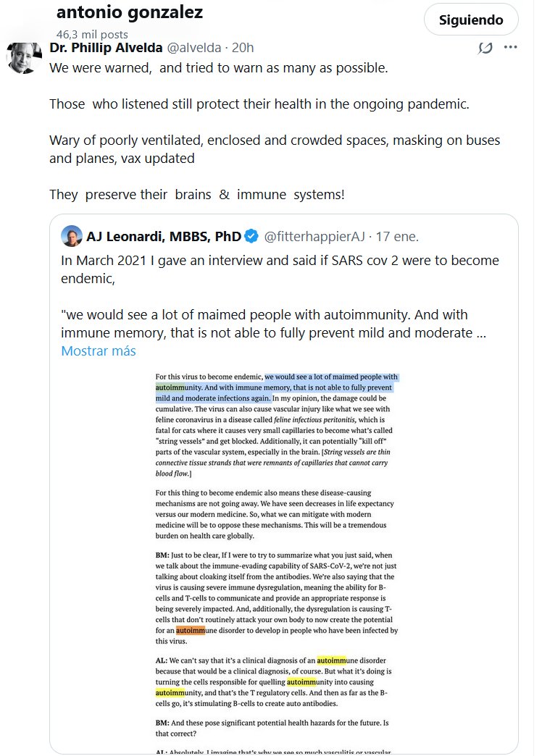542x756 pixels.
Task: Click AJ Leonardi, MBBS, PhD name
Action: (x=164, y=236)
